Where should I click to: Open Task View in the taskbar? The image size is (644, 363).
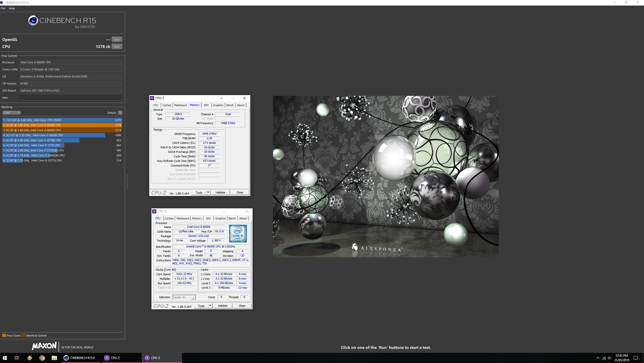17,358
